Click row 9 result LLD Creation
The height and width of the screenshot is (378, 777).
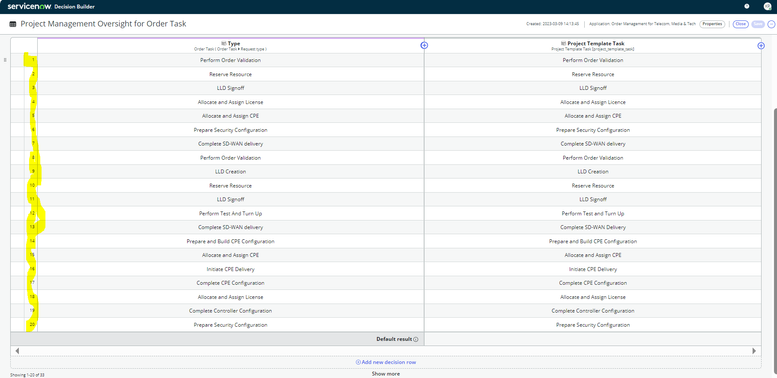593,171
